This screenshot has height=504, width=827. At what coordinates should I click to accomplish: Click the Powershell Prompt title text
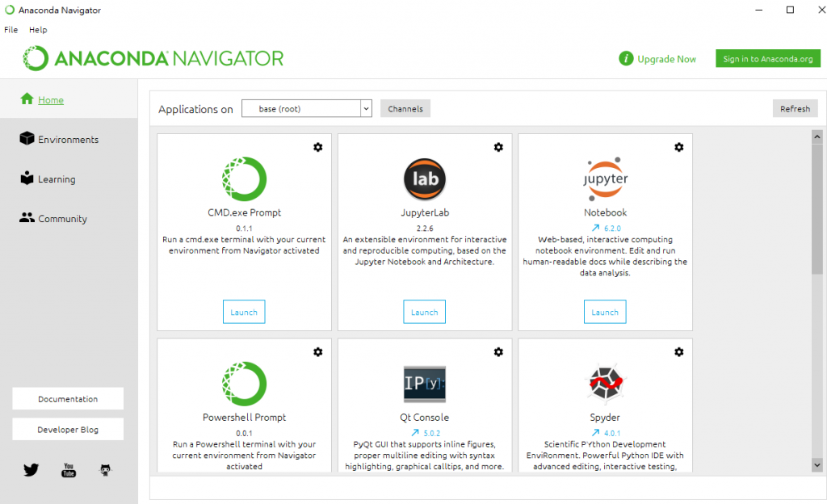(244, 417)
